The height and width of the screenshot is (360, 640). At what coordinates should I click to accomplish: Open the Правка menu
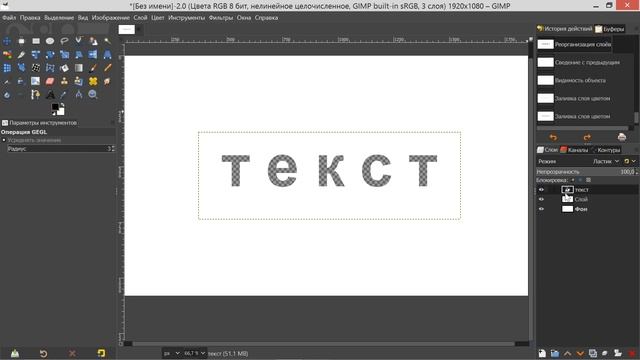30,18
